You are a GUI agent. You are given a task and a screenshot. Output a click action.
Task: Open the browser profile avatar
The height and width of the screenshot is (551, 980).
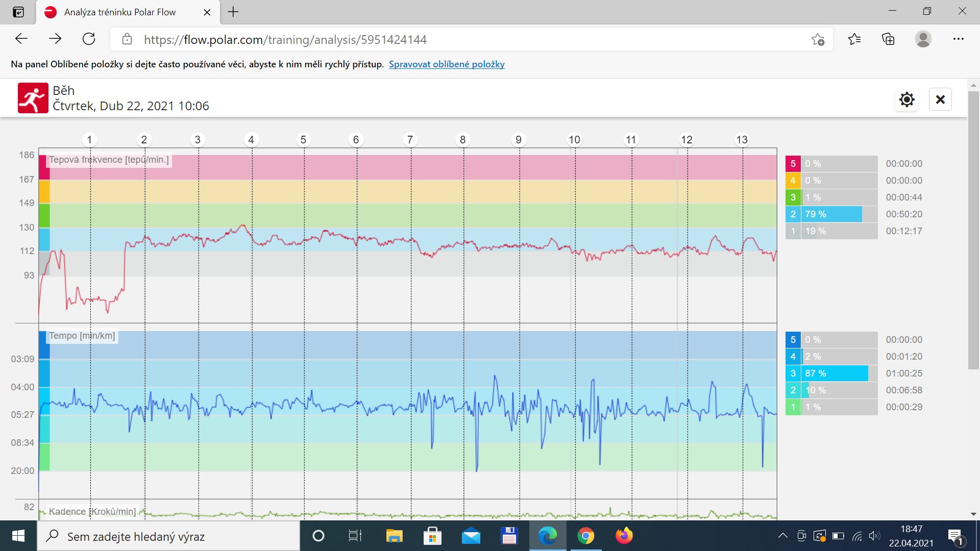[x=923, y=39]
